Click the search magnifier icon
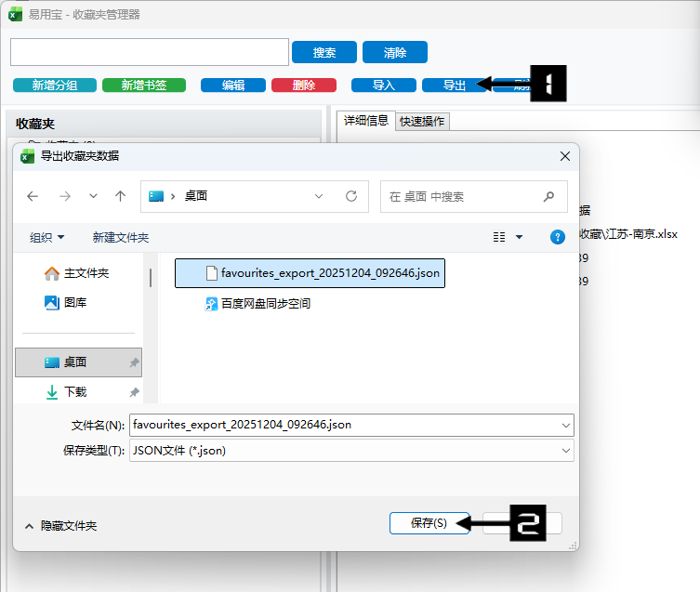 [x=548, y=196]
